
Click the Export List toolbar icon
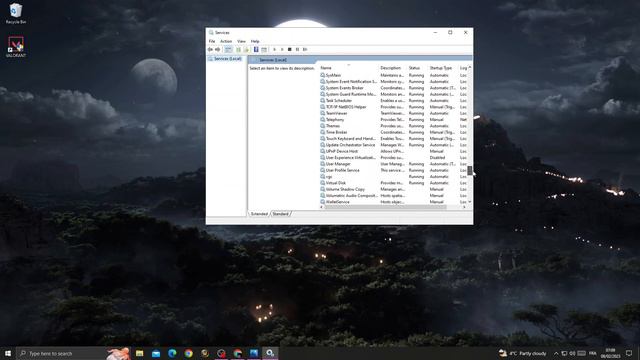click(x=246, y=49)
